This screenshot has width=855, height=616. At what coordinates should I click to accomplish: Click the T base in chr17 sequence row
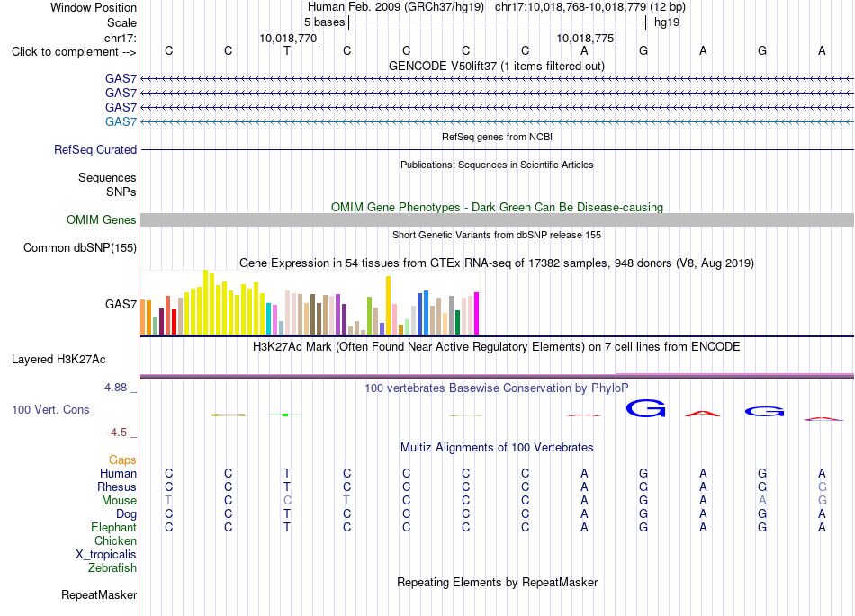click(x=287, y=51)
